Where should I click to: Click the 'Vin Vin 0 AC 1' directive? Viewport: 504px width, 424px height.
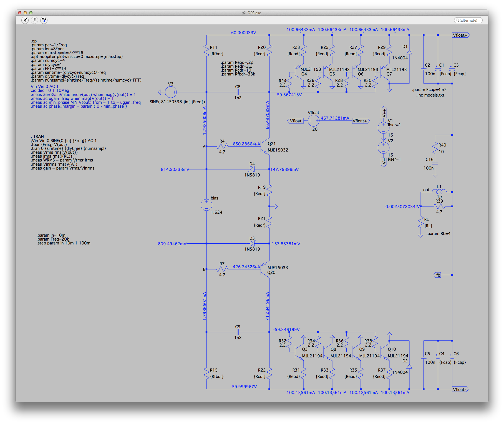click(x=44, y=87)
